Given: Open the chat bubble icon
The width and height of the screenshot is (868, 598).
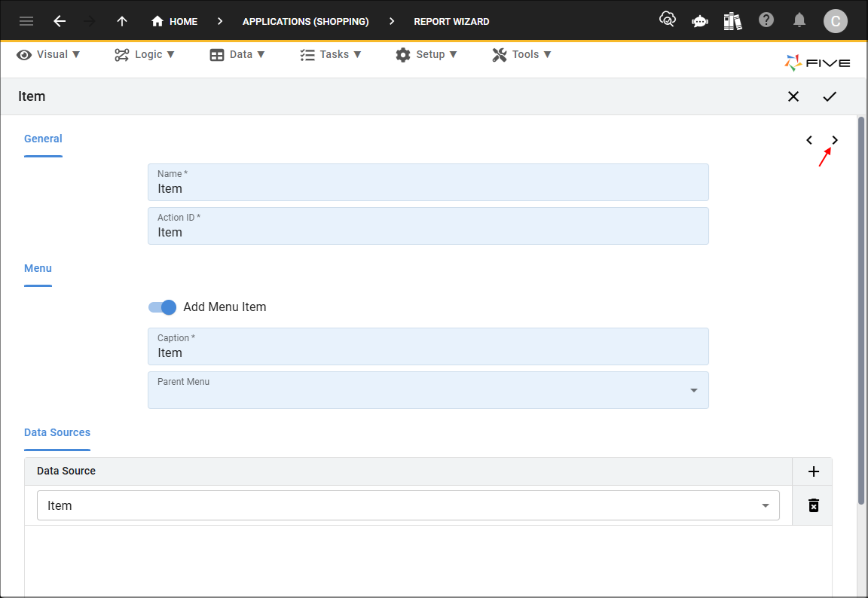Looking at the screenshot, I should [700, 22].
